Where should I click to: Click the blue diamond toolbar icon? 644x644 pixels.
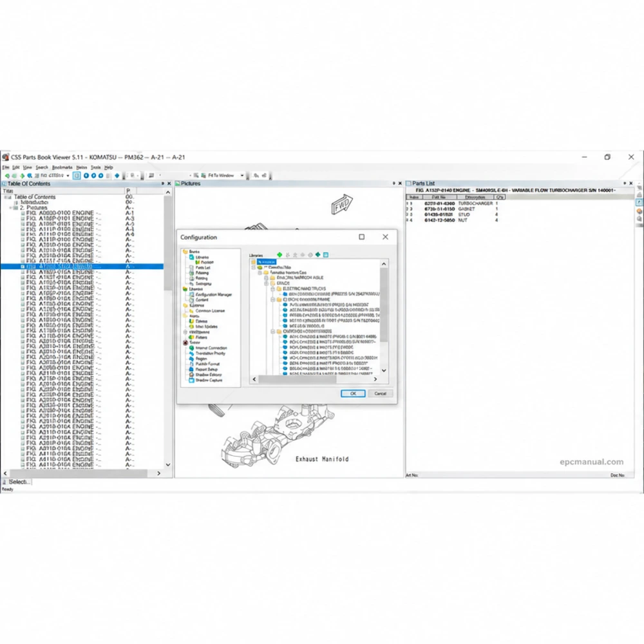pyautogui.click(x=117, y=176)
